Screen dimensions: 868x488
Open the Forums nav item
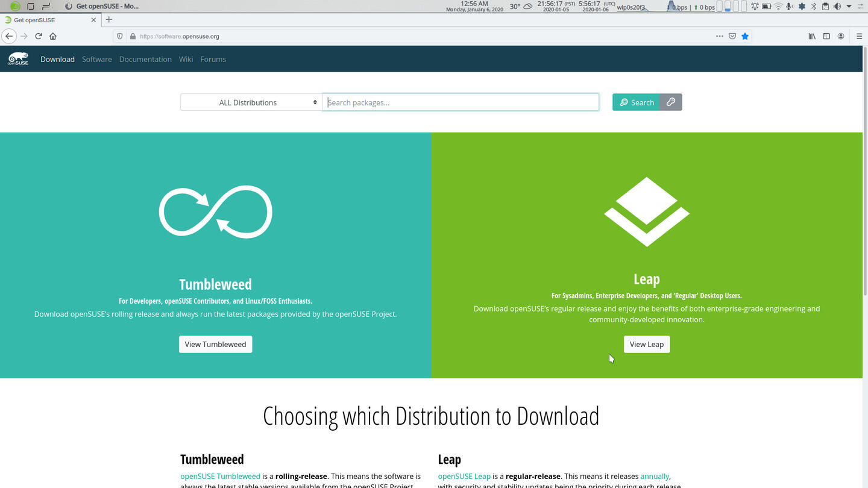click(x=213, y=59)
